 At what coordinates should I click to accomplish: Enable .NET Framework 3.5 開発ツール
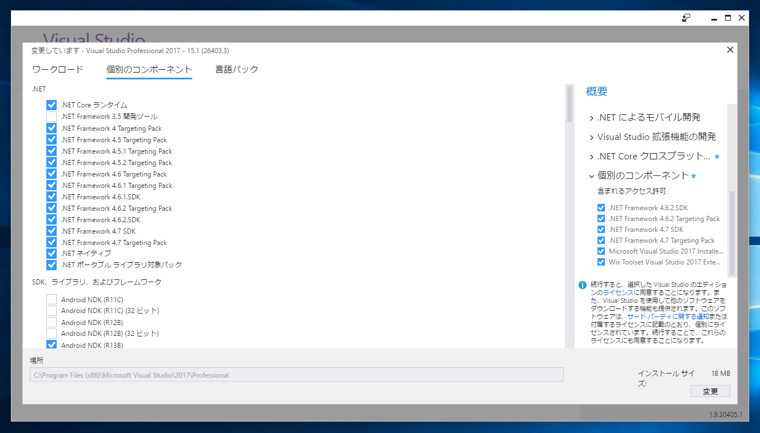[51, 116]
